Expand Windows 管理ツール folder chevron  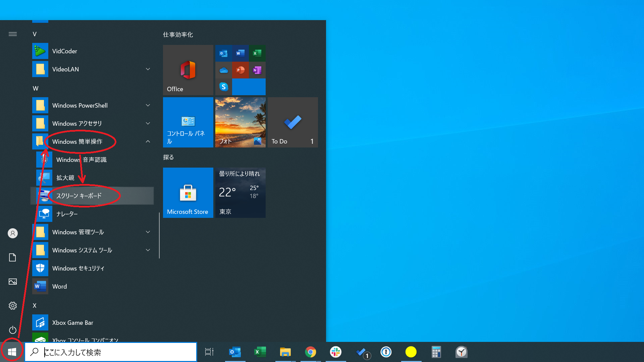pos(148,232)
